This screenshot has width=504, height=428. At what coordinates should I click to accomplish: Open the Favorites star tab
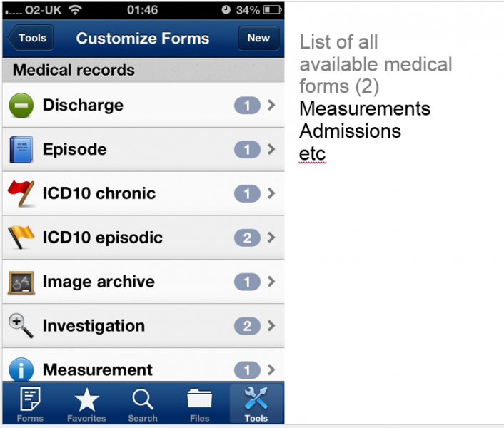point(86,404)
